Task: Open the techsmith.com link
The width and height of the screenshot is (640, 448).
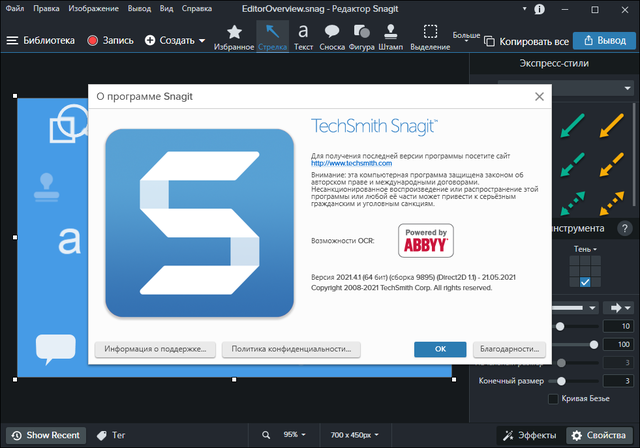Action: pyautogui.click(x=351, y=163)
